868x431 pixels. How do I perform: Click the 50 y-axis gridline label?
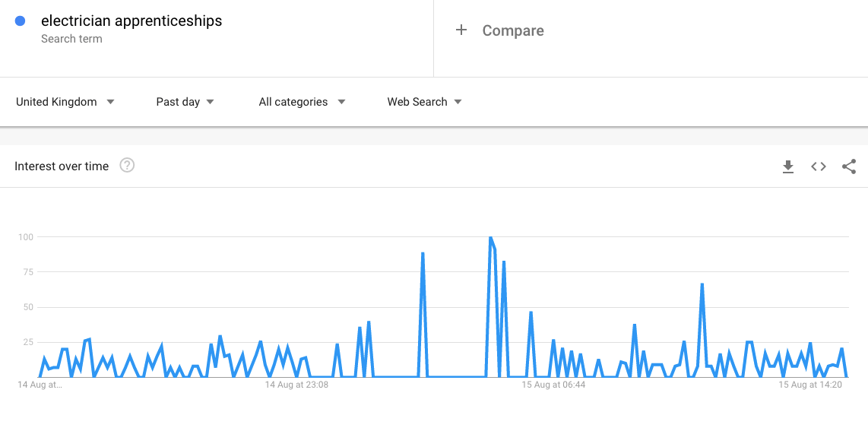point(26,307)
